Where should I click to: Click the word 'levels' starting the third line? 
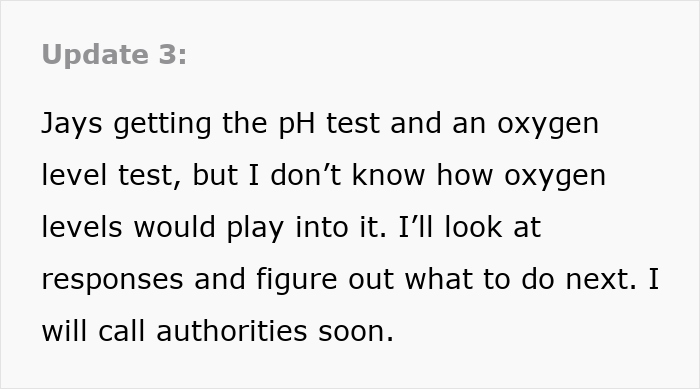82,227
